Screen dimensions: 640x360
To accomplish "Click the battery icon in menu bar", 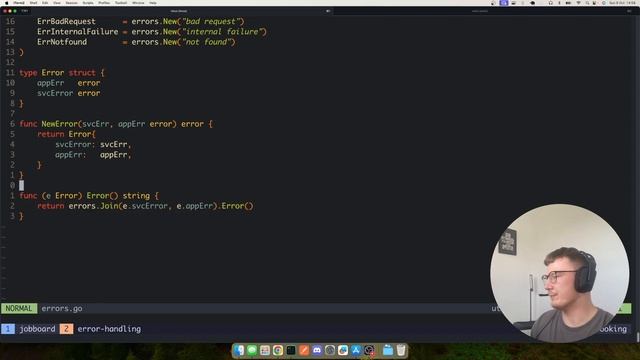I will [x=568, y=3].
